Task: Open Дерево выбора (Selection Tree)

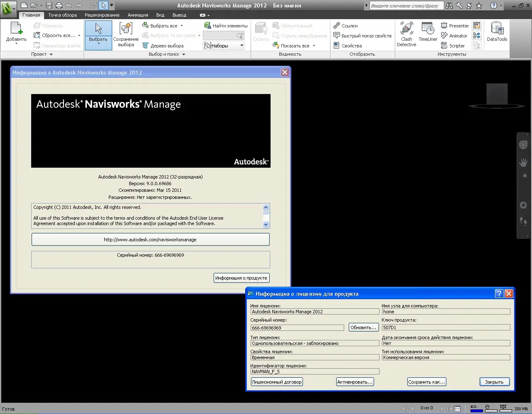Action: [x=163, y=46]
